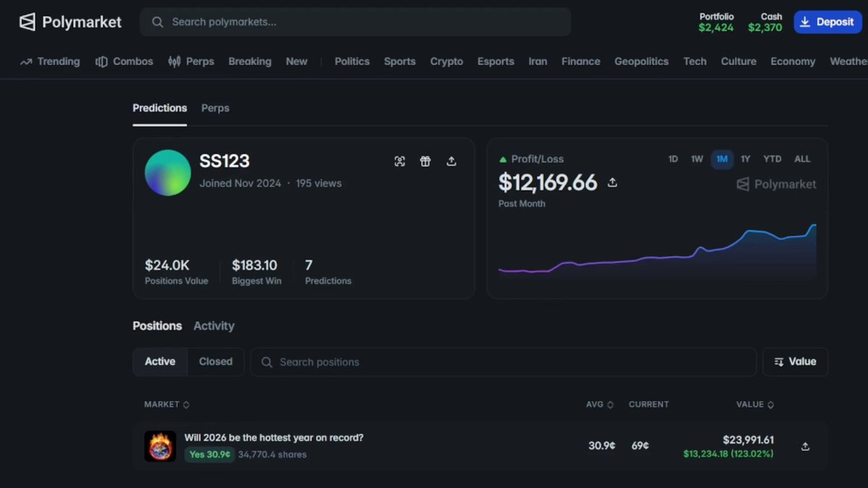Open the Iran category
The height and width of the screenshot is (488, 868).
[537, 61]
